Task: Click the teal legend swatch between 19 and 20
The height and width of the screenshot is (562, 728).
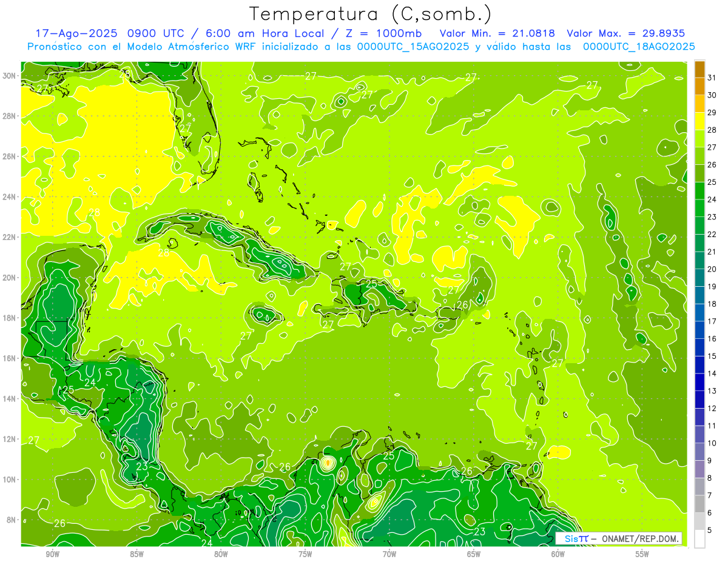Action: [x=699, y=278]
